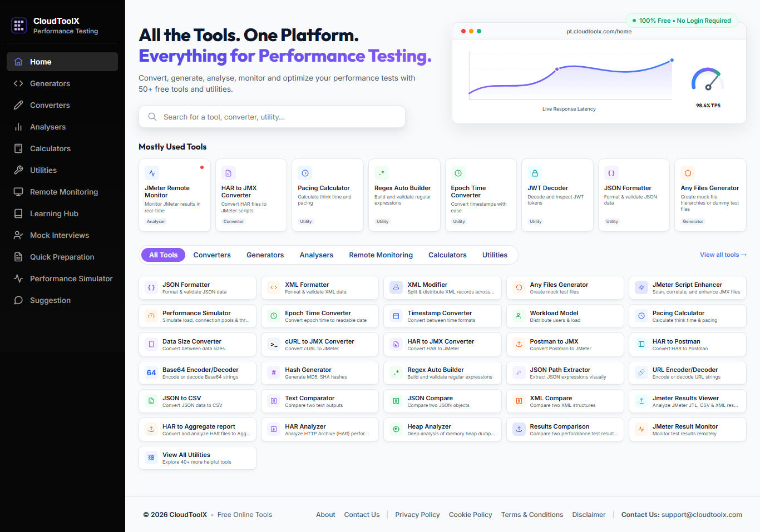Click the JWT Decoder lock icon
Viewport: 760px width, 532px height.
[535, 173]
